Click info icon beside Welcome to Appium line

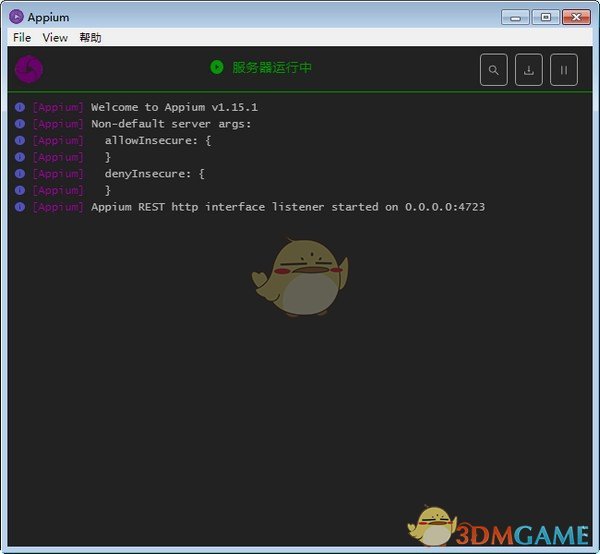click(20, 107)
